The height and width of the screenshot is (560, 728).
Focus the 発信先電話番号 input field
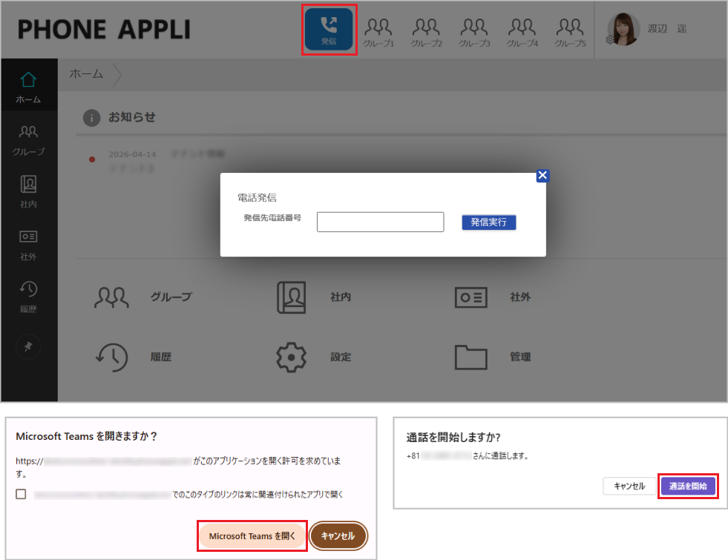coord(380,222)
